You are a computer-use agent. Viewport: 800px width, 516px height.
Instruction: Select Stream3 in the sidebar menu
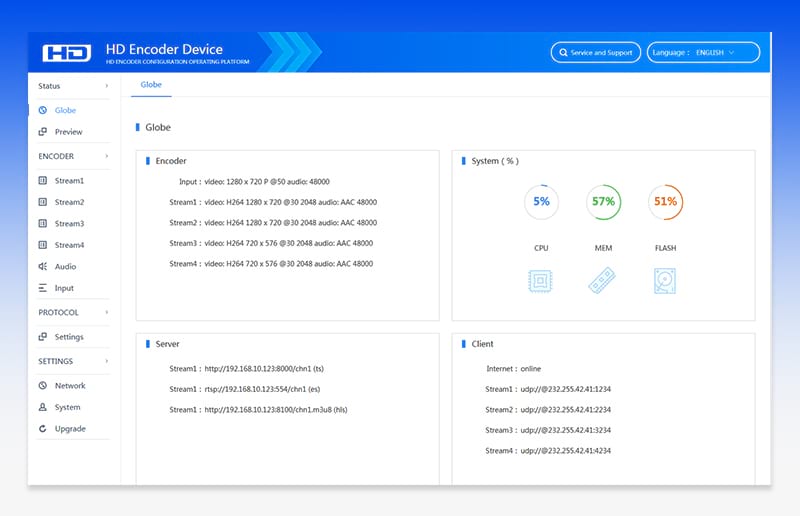[69, 224]
